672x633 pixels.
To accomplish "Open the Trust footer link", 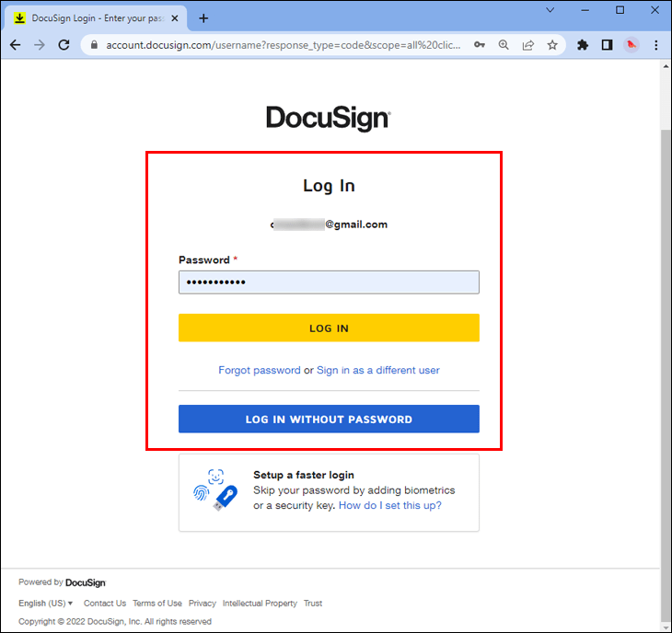I will (x=313, y=603).
